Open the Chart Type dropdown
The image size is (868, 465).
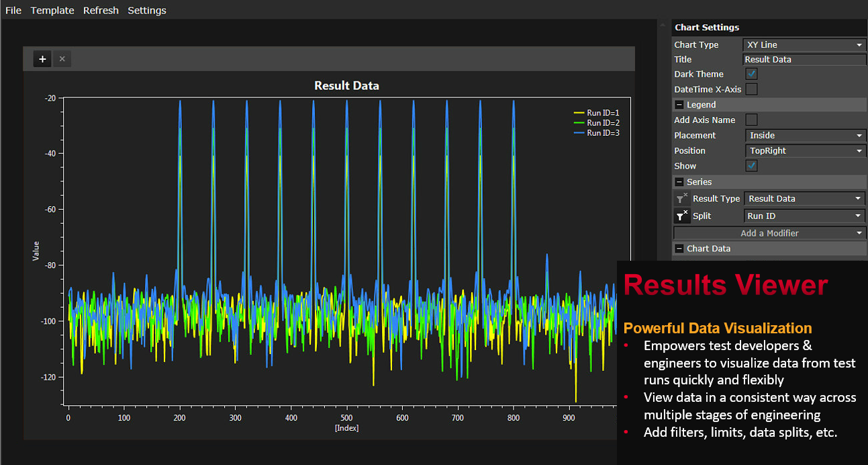click(x=804, y=45)
